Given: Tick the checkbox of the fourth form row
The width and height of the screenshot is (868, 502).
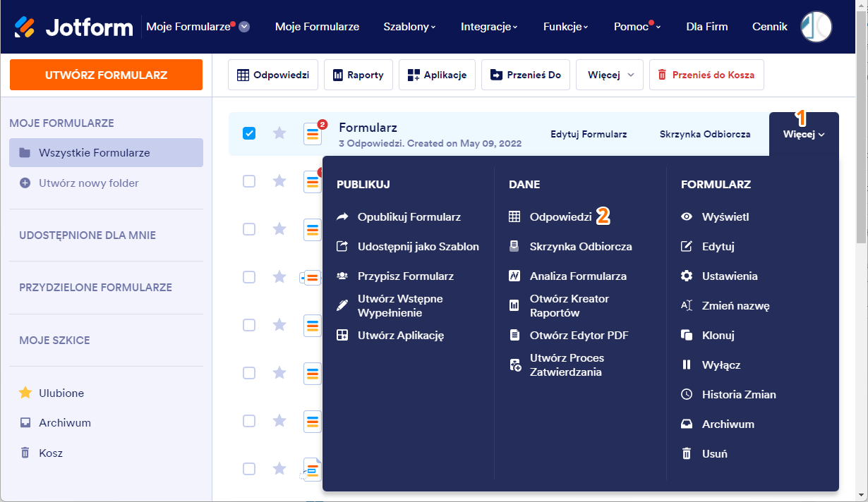Looking at the screenshot, I should 249,277.
